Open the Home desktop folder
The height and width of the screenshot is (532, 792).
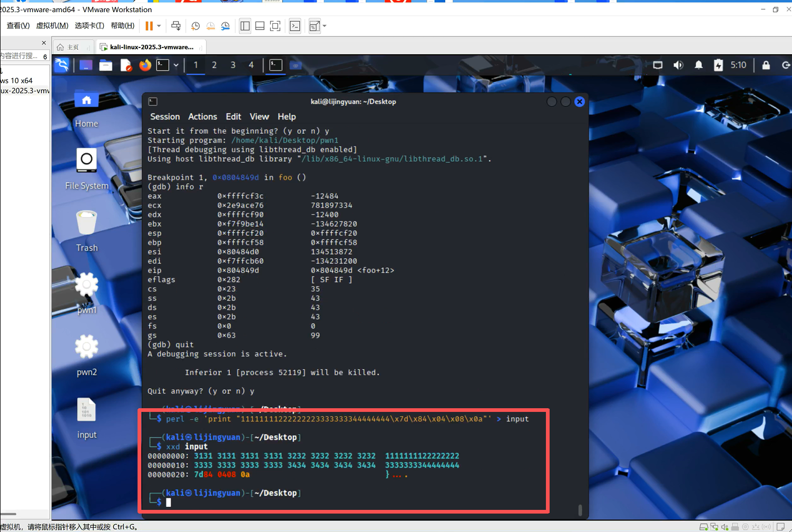point(86,110)
